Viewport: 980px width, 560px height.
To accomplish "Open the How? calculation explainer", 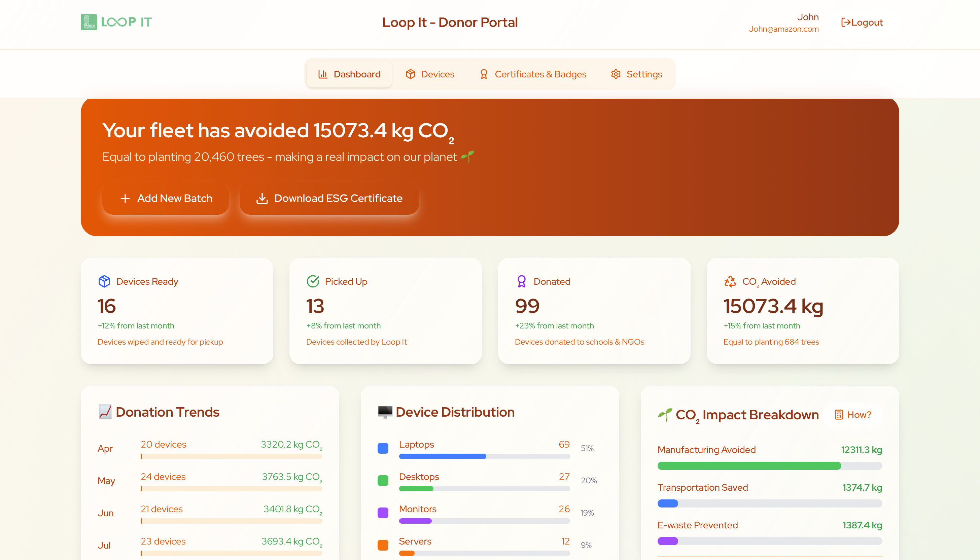I will (x=853, y=415).
